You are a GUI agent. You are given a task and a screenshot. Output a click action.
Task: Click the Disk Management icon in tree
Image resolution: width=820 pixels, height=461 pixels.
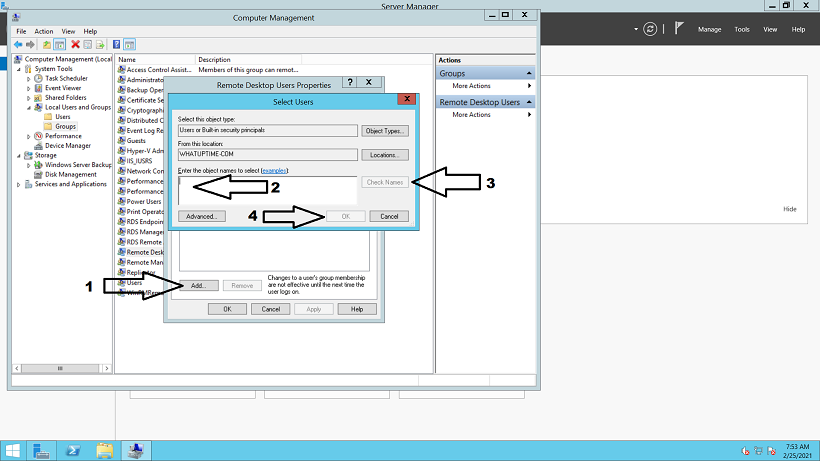(38, 175)
